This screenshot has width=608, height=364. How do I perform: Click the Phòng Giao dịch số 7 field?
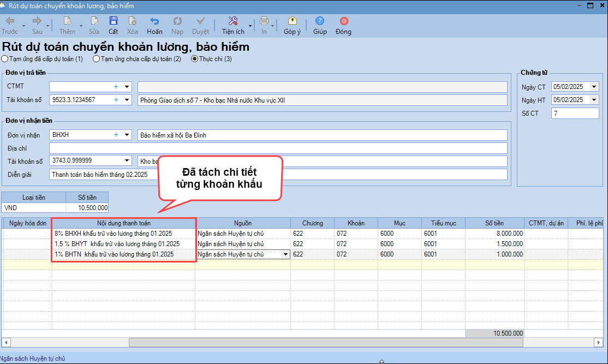(322, 100)
